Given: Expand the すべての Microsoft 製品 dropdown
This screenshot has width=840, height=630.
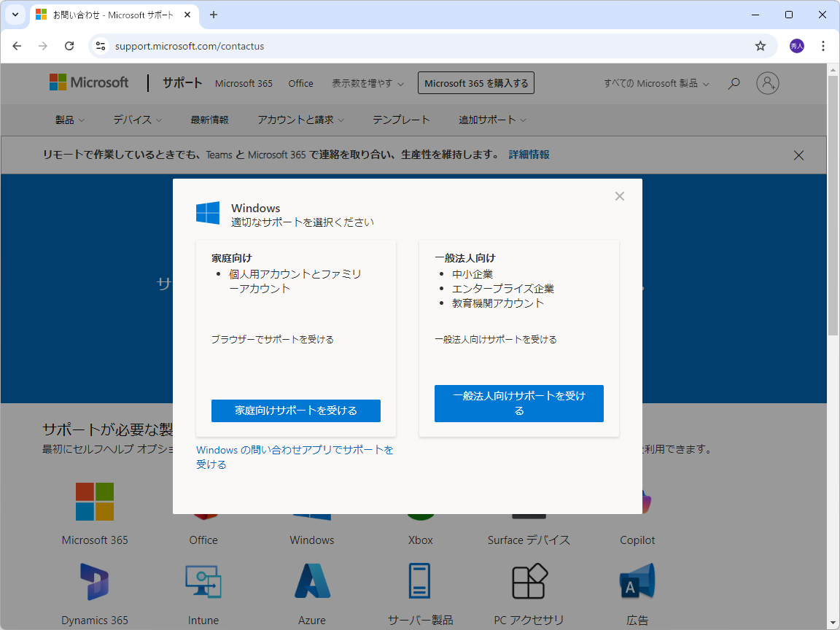Looking at the screenshot, I should pyautogui.click(x=655, y=83).
